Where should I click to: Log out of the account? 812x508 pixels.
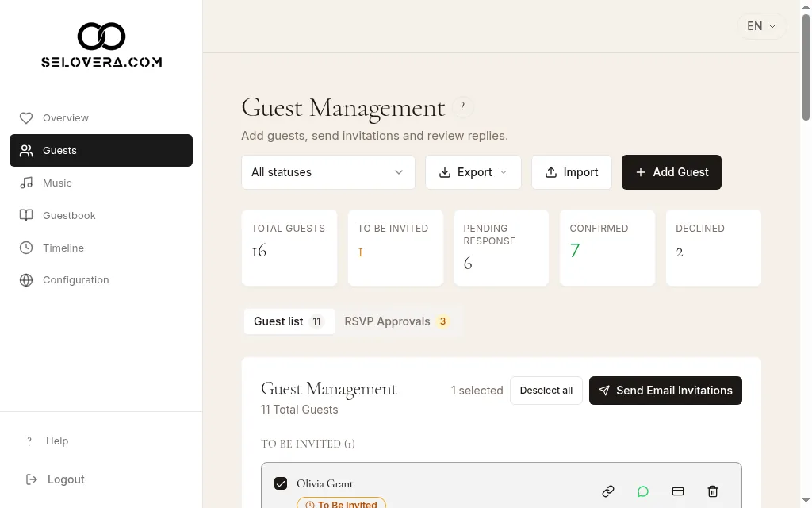[x=101, y=479]
